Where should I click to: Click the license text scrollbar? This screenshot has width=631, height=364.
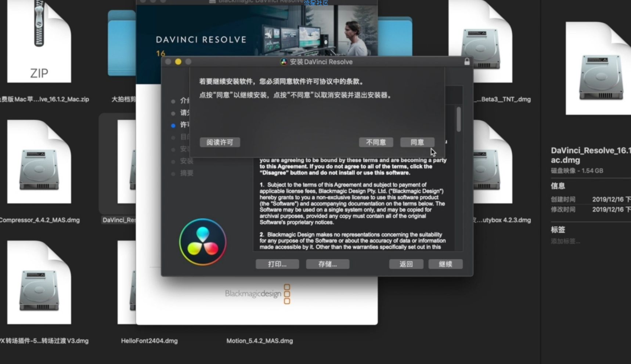458,119
